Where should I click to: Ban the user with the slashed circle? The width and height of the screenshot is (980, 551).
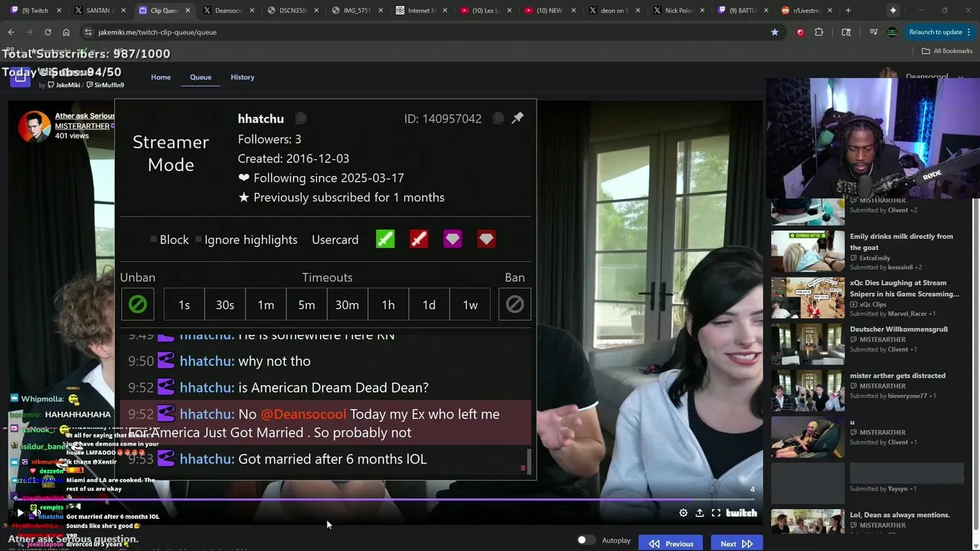(x=514, y=305)
